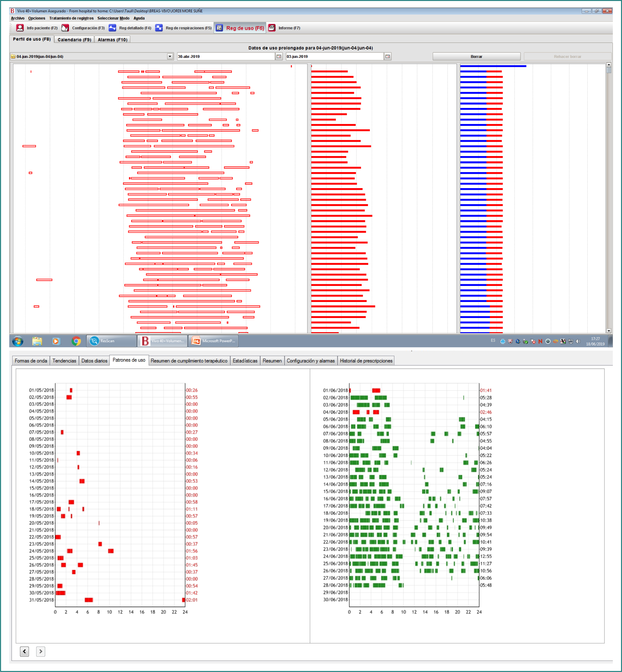Open the Tendencias tab
Image resolution: width=622 pixels, height=672 pixels.
coord(64,361)
